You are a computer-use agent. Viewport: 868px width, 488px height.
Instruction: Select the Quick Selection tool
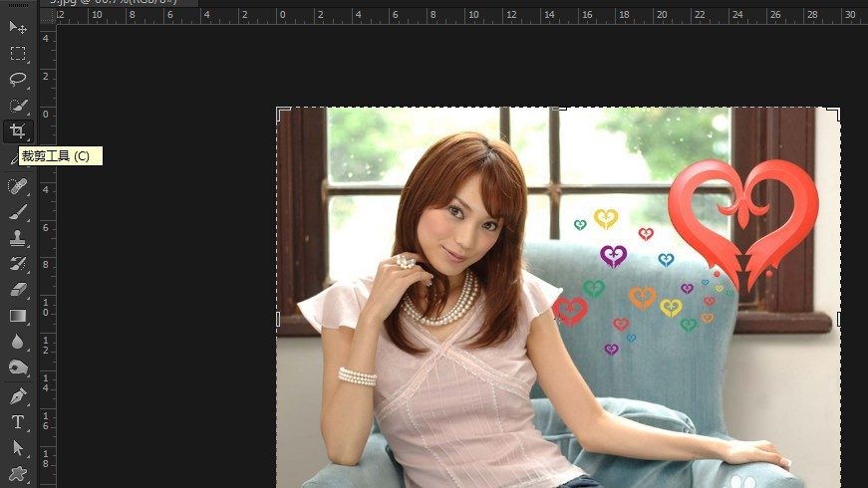18,106
